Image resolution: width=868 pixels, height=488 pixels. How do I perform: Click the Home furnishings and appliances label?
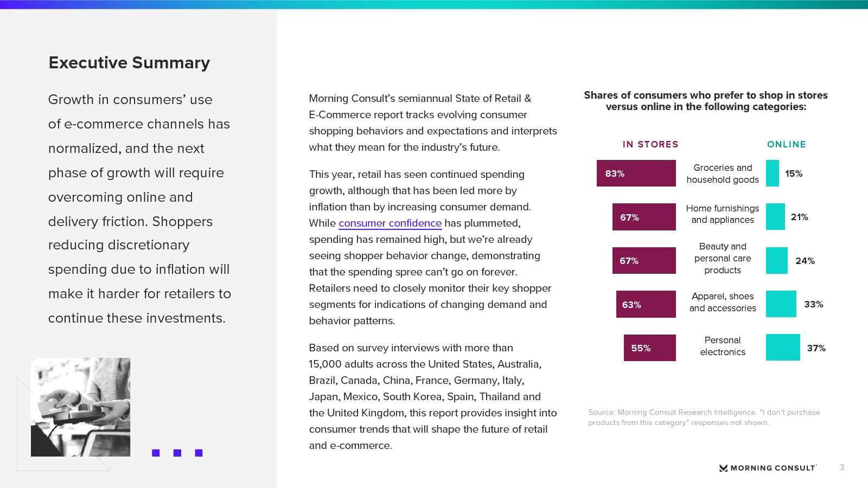tap(722, 214)
